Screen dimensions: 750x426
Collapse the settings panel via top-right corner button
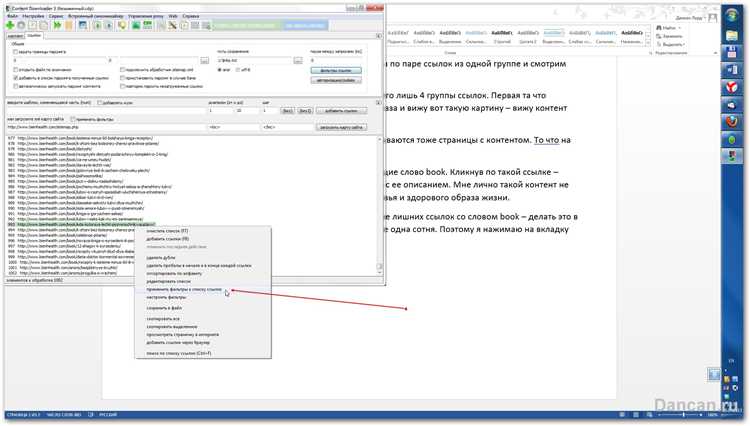tap(379, 36)
